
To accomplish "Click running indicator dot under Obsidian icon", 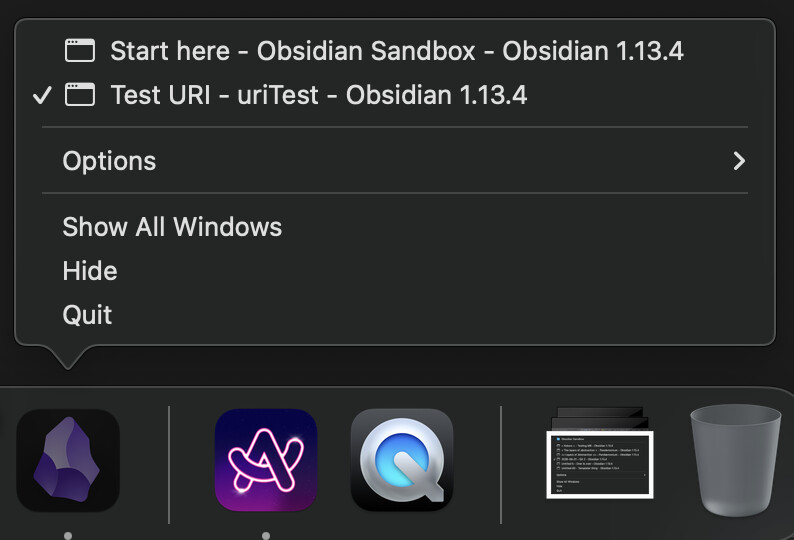I will click(68, 535).
